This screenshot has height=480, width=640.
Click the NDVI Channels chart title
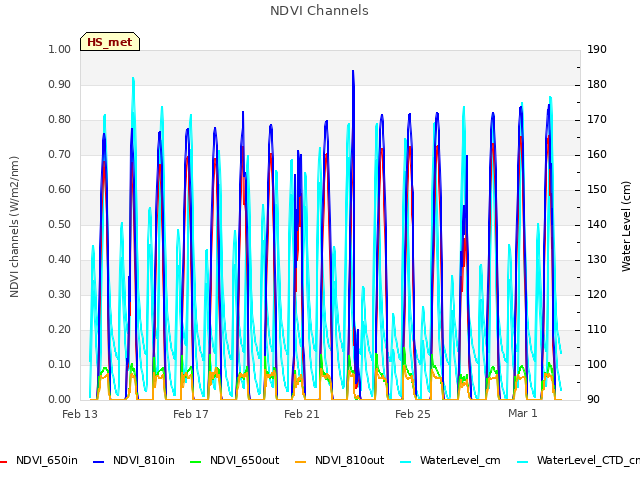click(x=319, y=11)
